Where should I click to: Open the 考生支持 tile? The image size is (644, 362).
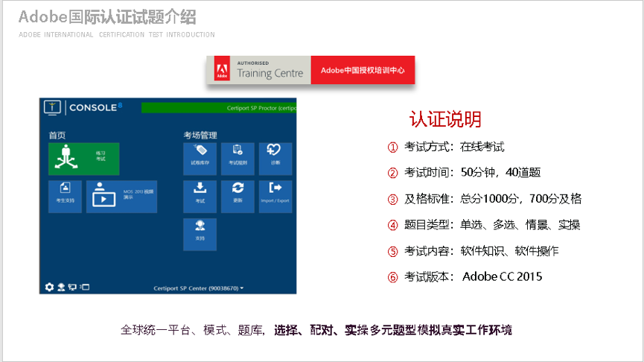pyautogui.click(x=65, y=197)
